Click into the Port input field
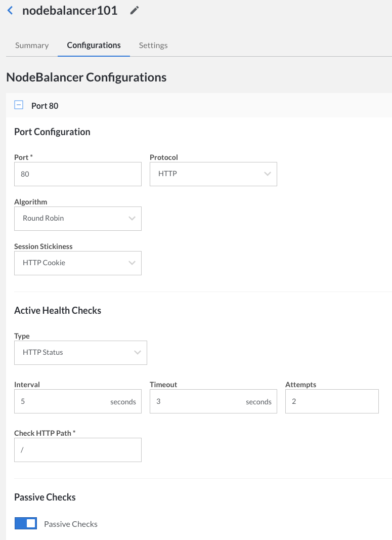Viewport: 392px width, 540px height. point(77,174)
